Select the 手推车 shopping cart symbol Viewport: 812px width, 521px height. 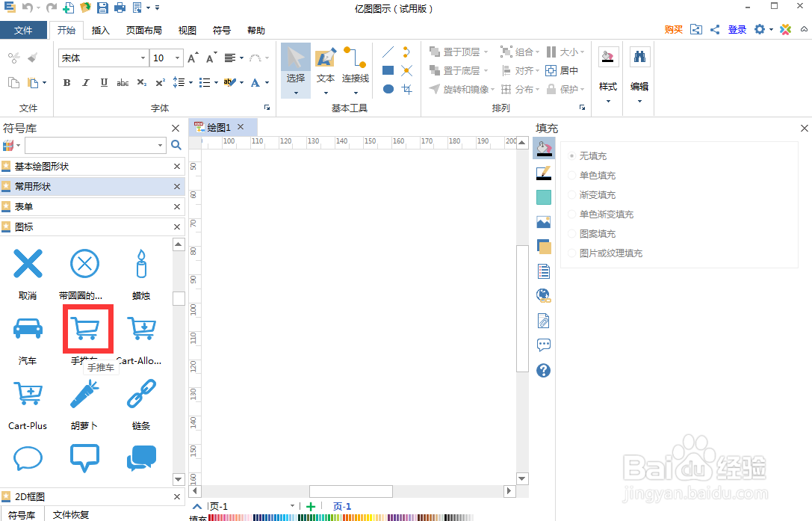(x=87, y=329)
